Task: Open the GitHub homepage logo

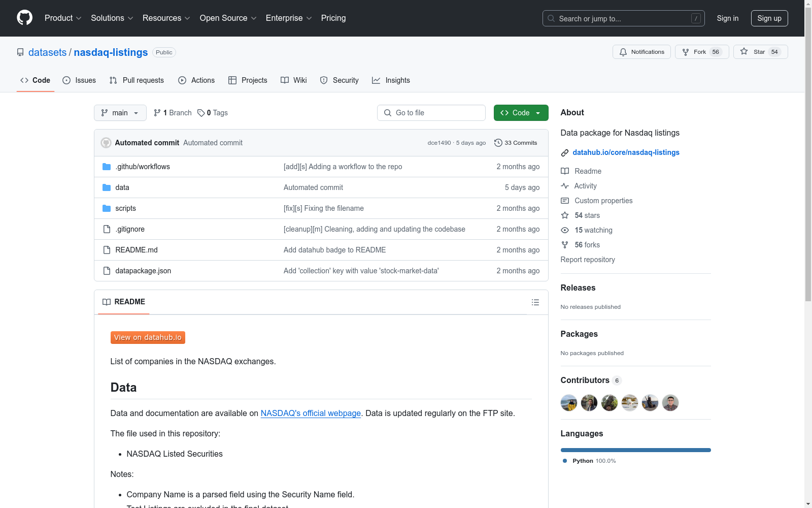Action: tap(24, 18)
